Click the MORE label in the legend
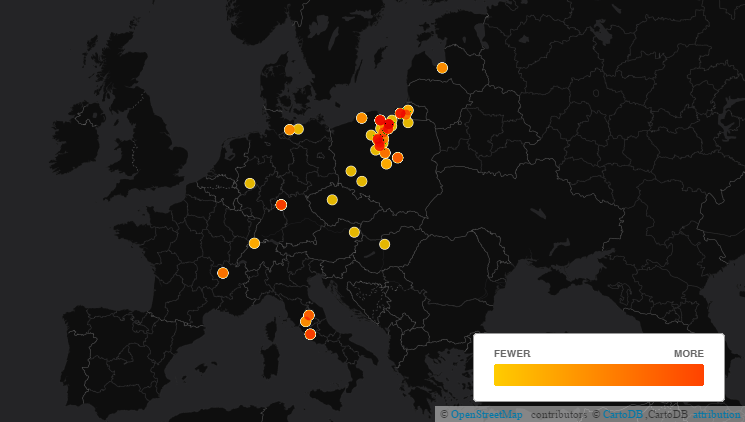 [x=688, y=354]
